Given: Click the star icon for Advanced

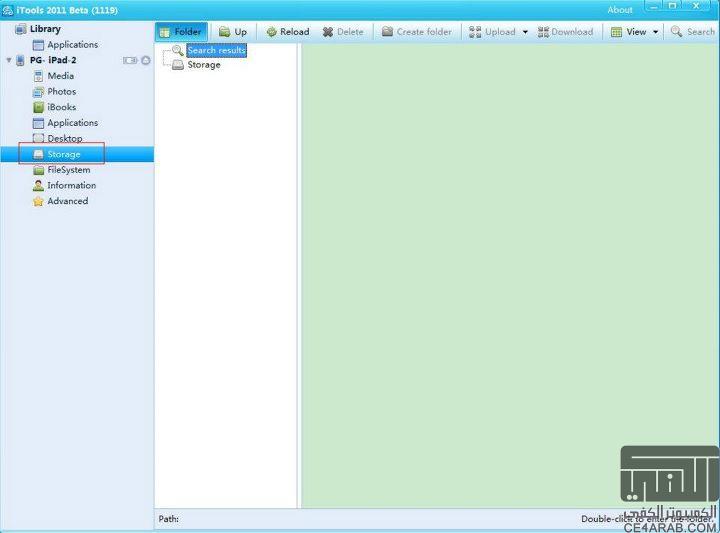Looking at the screenshot, I should pyautogui.click(x=39, y=202).
